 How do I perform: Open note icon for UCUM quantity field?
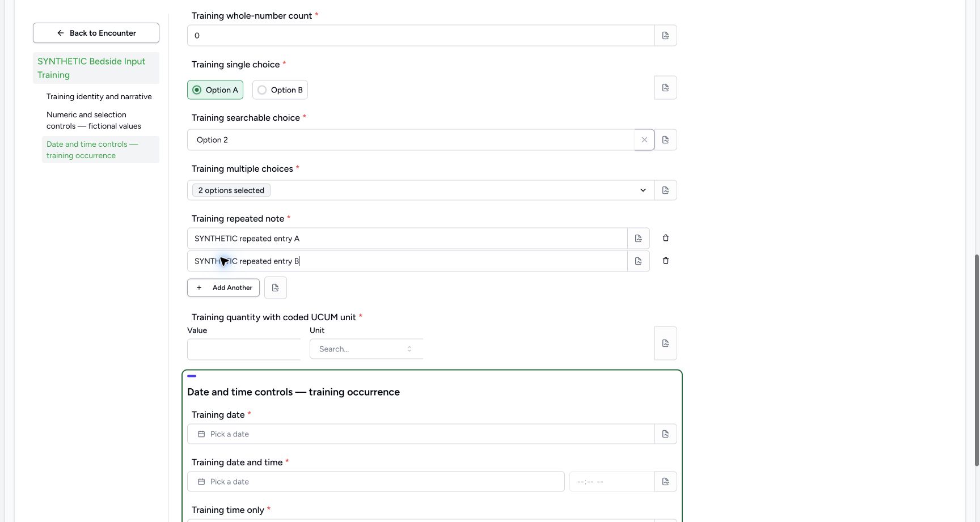[x=666, y=343]
